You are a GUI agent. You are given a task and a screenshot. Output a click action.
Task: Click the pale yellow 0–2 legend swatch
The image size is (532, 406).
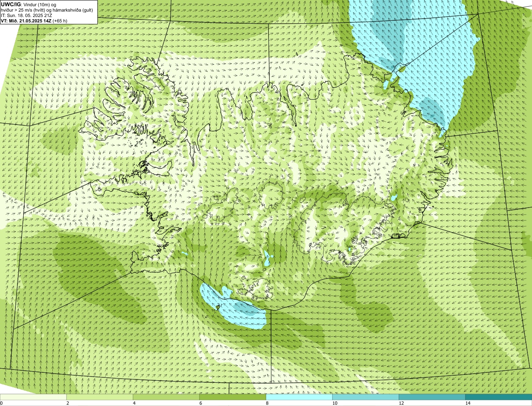coord(33,397)
